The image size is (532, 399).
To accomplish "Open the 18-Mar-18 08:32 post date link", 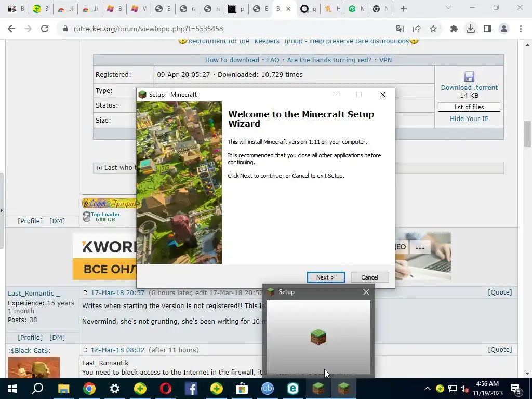I will pyautogui.click(x=117, y=350).
